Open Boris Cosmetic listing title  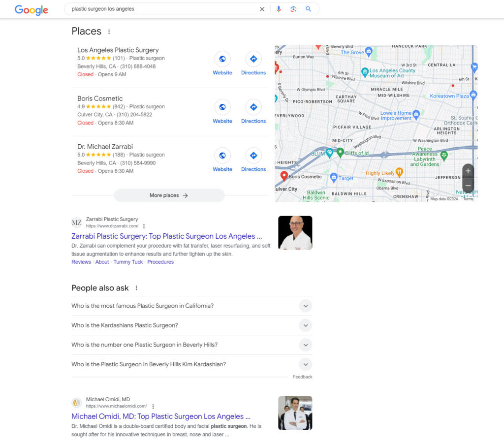pos(100,98)
